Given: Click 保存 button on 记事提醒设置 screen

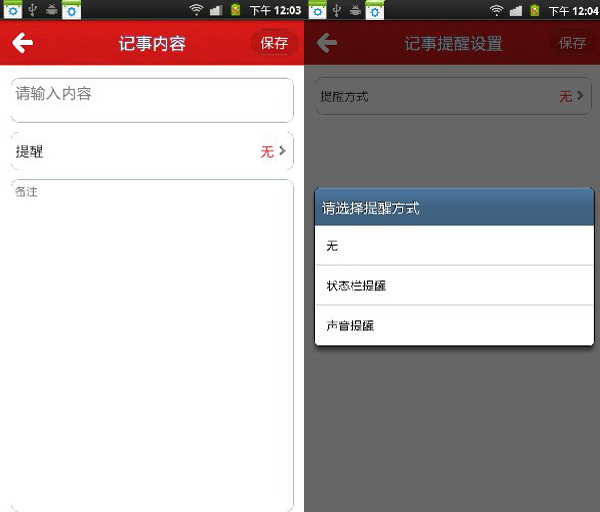Looking at the screenshot, I should (572, 43).
